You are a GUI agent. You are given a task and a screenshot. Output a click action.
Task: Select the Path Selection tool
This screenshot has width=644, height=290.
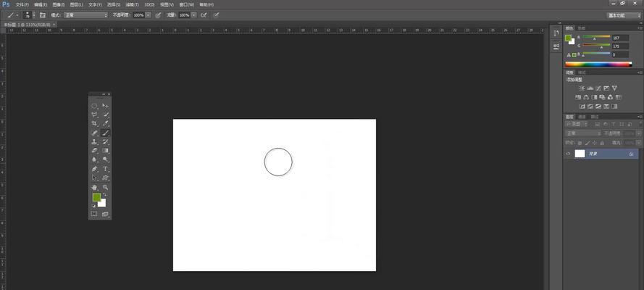tap(94, 178)
